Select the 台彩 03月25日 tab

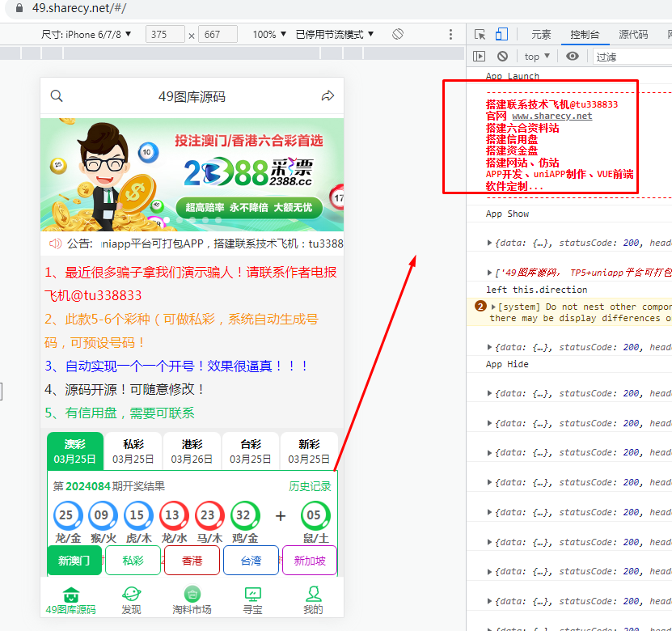point(251,451)
